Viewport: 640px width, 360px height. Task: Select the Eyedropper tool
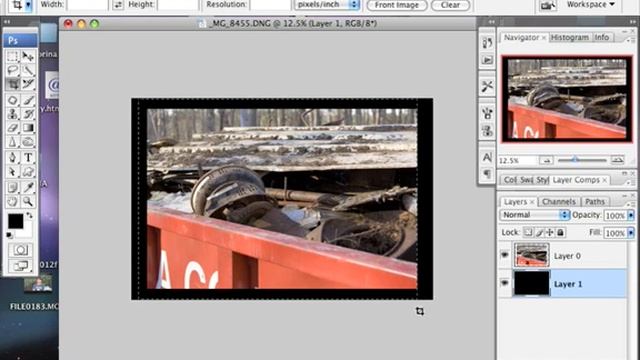click(28, 187)
